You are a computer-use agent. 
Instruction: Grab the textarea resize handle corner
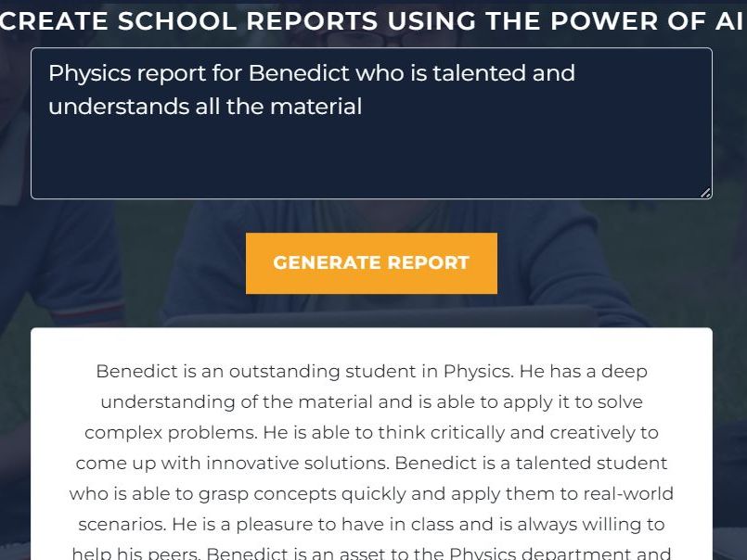[x=705, y=193]
